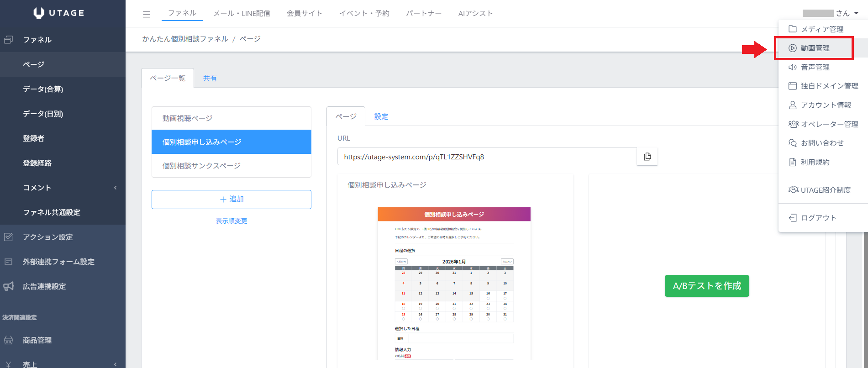
Task: Click the hamburger menu icon
Action: coord(147,14)
